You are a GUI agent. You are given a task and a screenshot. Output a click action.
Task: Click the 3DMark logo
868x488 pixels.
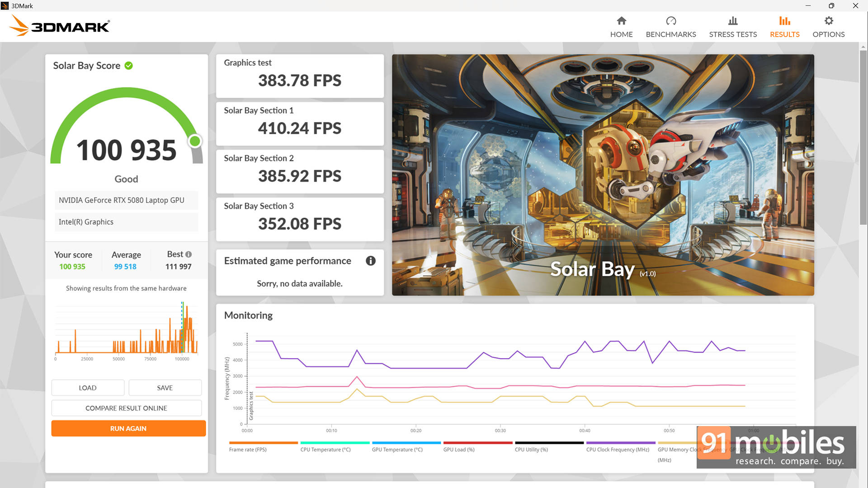coord(59,26)
